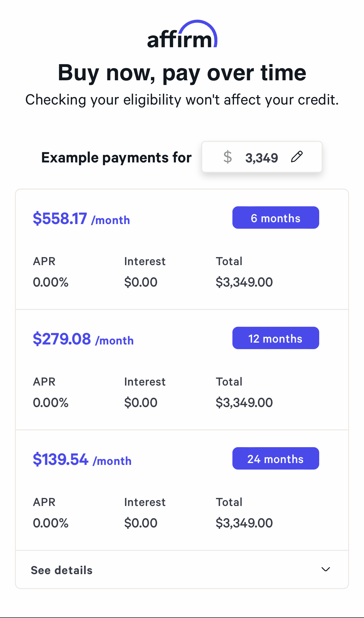Click the 3,349 amount input field
364x618 pixels.
pos(261,158)
